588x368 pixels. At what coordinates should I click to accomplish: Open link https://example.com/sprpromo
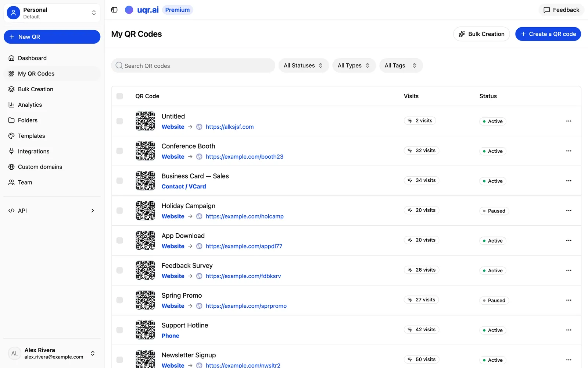coord(246,306)
